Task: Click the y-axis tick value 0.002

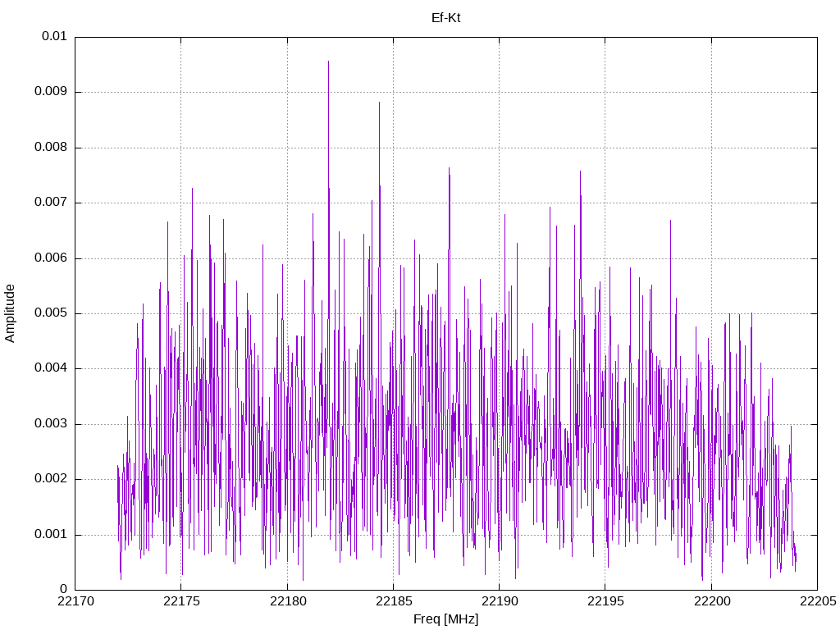Action: (x=51, y=479)
